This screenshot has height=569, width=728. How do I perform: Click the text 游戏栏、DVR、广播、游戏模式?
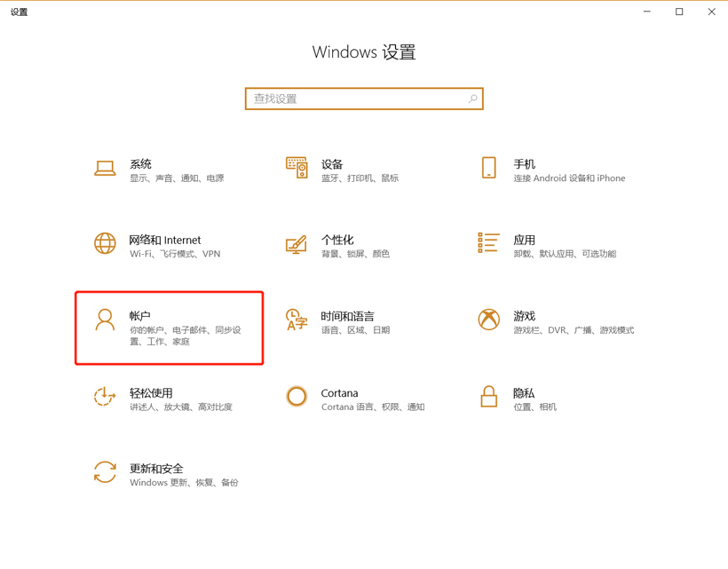tap(574, 330)
